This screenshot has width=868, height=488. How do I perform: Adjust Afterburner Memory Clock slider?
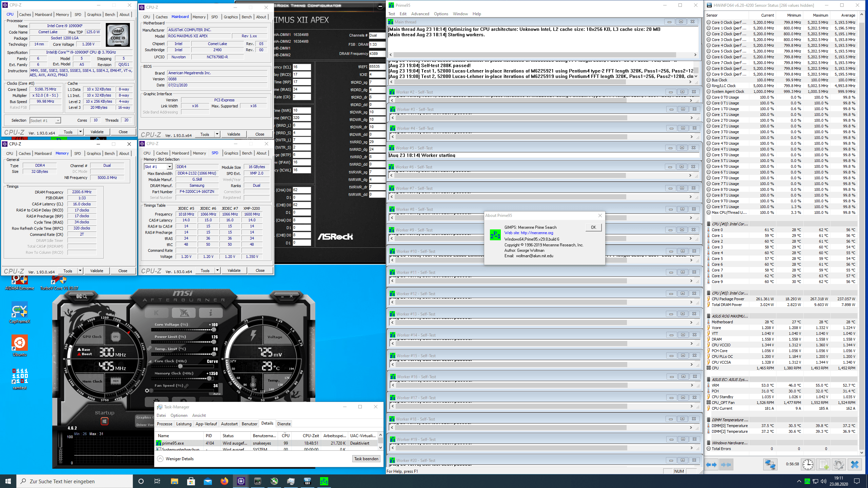[x=185, y=379]
